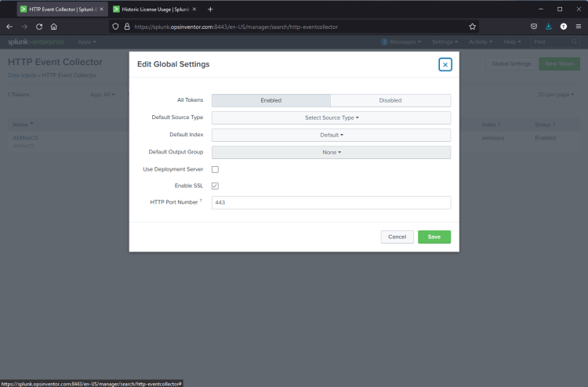588x387 pixels.
Task: Go back in browser history
Action: pos(9,27)
